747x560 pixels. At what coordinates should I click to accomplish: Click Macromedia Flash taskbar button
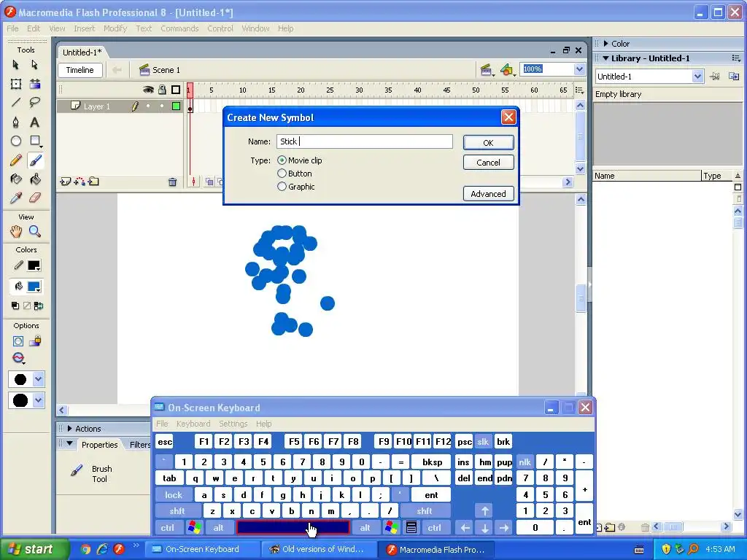(x=436, y=550)
